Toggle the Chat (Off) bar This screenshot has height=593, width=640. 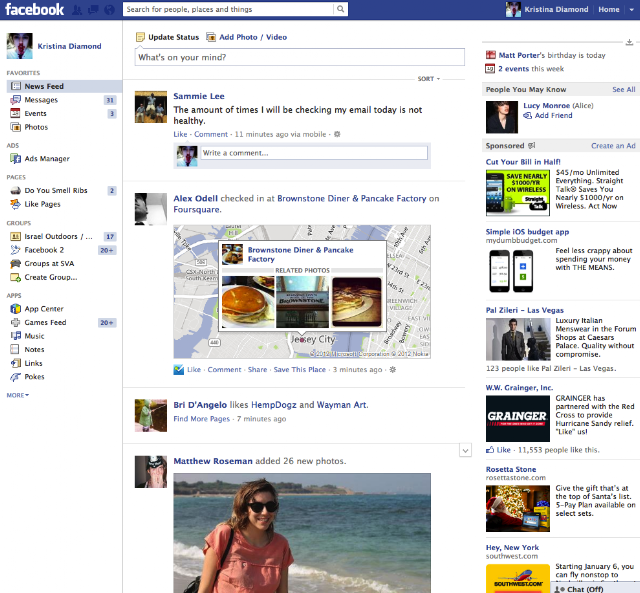coord(596,588)
